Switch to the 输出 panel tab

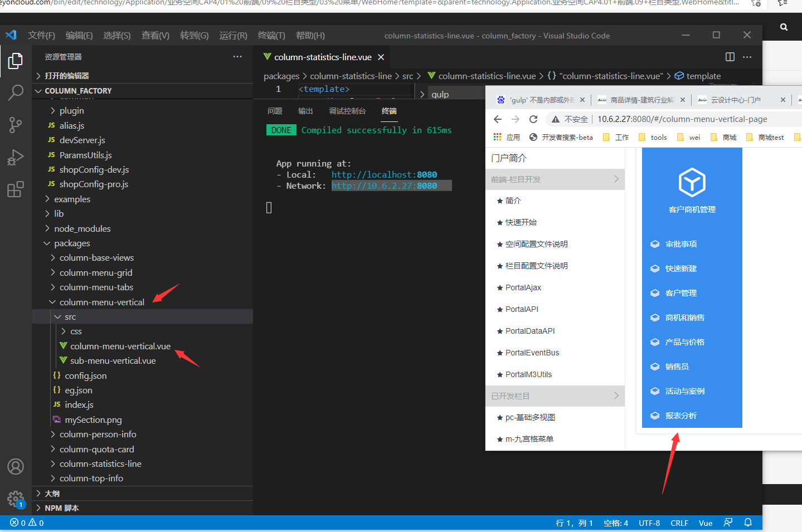click(305, 111)
